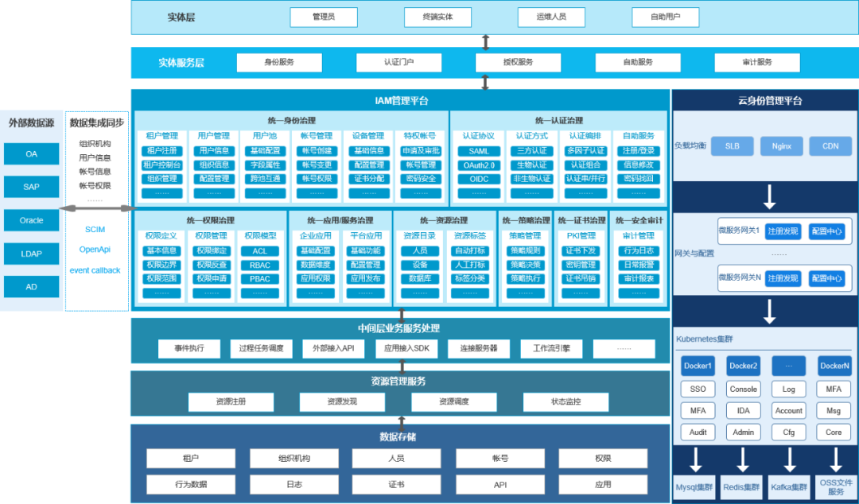Click the horizontal double arrow beside 外部数据源

[x=99, y=208]
